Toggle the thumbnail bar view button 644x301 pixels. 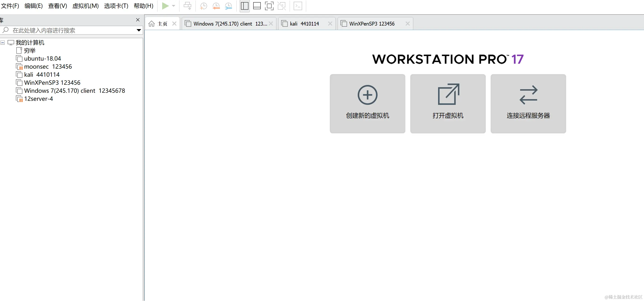pyautogui.click(x=257, y=6)
